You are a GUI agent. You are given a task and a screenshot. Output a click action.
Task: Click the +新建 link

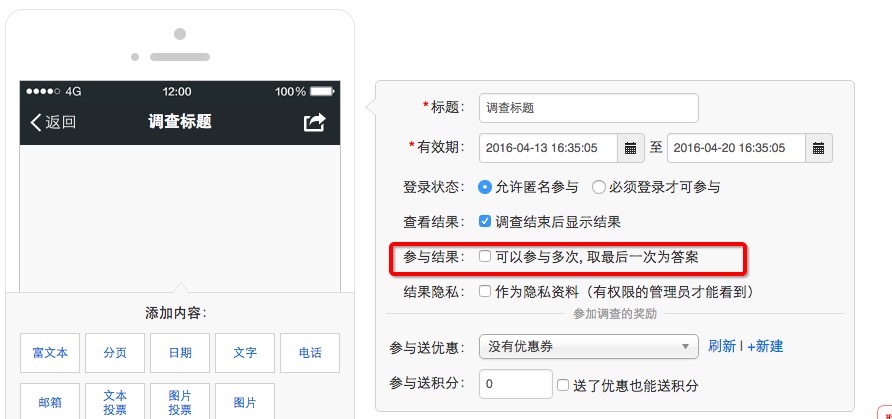click(x=765, y=346)
